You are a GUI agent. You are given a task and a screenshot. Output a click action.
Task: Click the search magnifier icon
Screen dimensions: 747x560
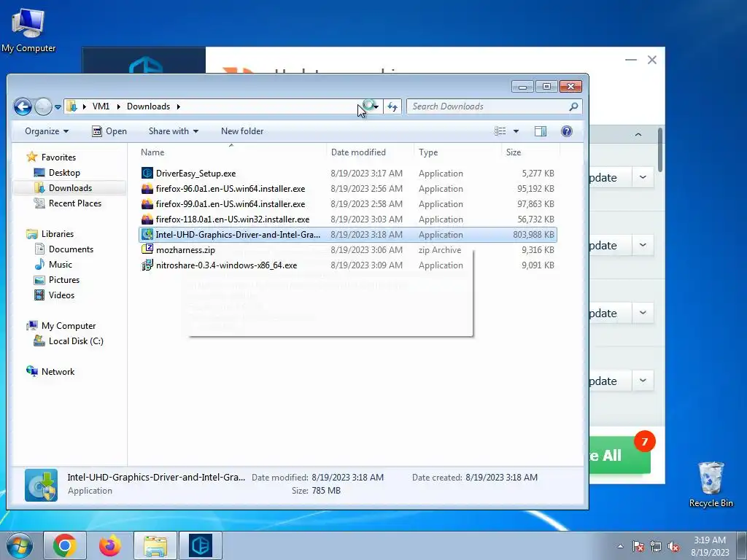(x=573, y=106)
